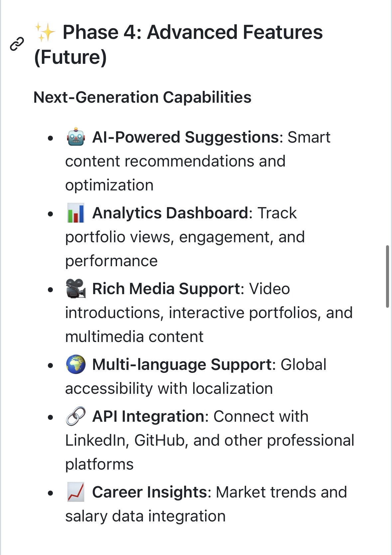The height and width of the screenshot is (555, 392).
Task: Click the text 'LinkedIn, GitHub, and other professional'
Action: click(x=210, y=440)
